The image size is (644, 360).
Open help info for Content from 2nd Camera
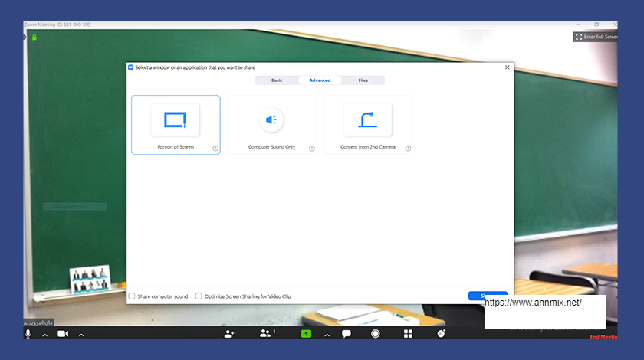[x=408, y=148]
